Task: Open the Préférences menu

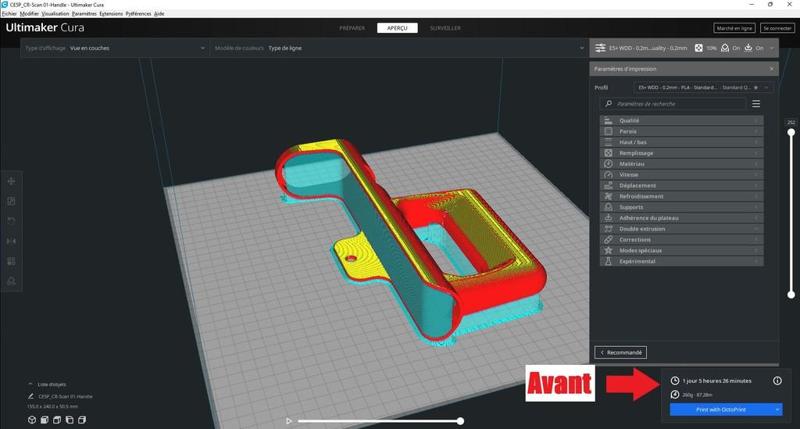Action: pos(138,14)
